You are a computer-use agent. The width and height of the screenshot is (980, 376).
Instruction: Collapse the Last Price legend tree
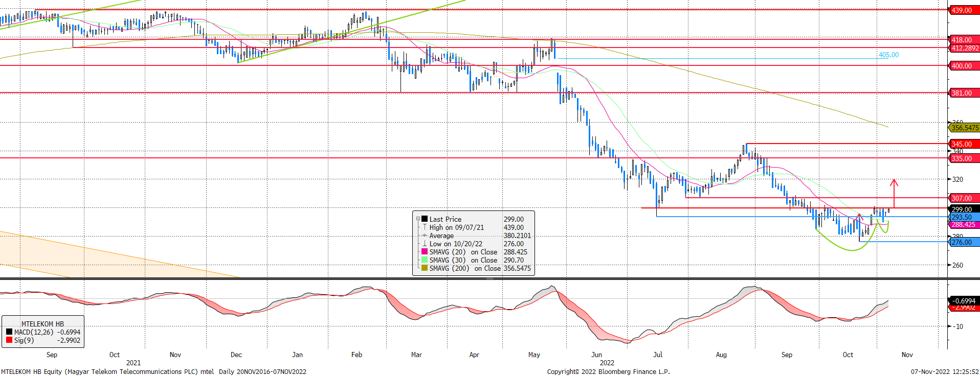click(418, 219)
